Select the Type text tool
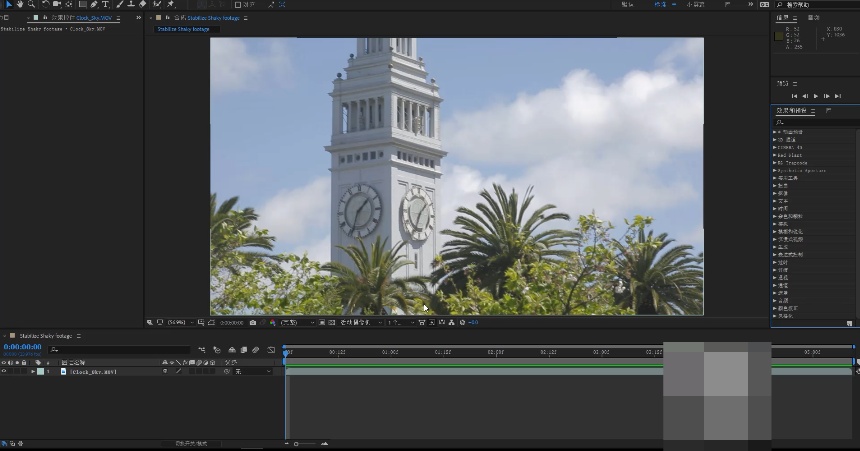Screen dimensions: 860x451 tap(106, 4)
